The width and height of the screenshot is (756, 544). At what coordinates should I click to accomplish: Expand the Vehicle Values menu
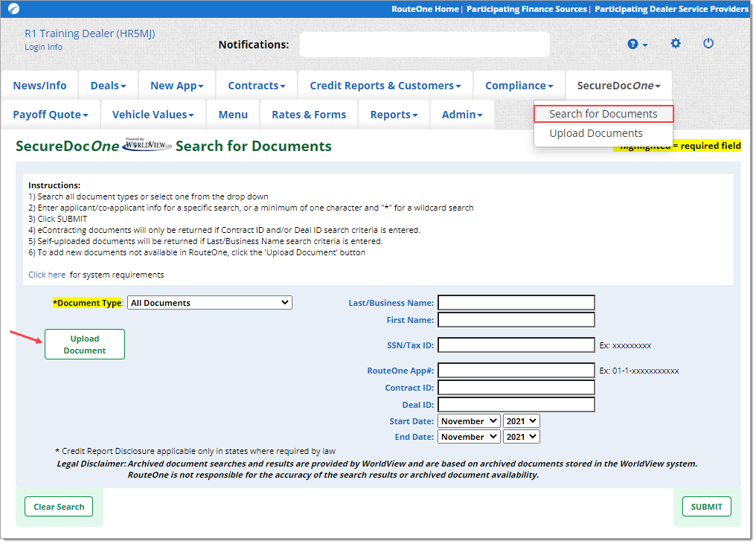(153, 115)
